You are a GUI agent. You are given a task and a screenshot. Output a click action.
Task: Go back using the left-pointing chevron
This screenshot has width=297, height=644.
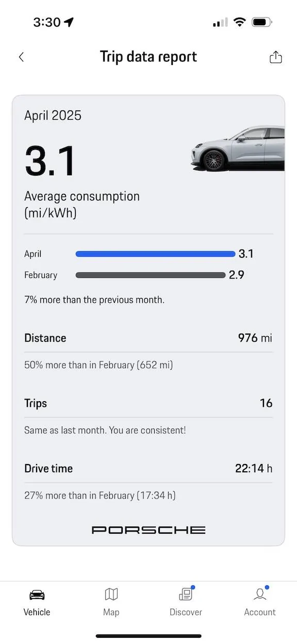[21, 57]
